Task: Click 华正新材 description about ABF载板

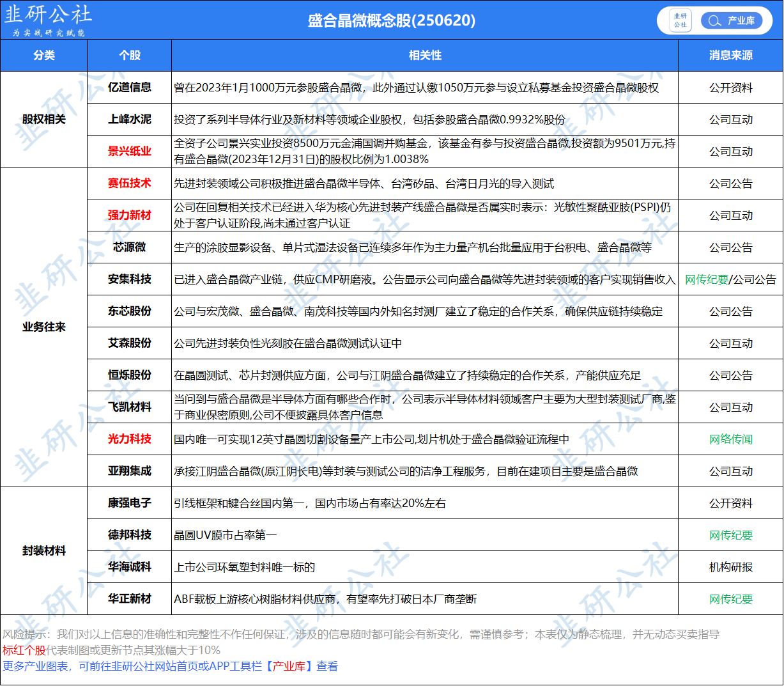Action: (x=325, y=599)
